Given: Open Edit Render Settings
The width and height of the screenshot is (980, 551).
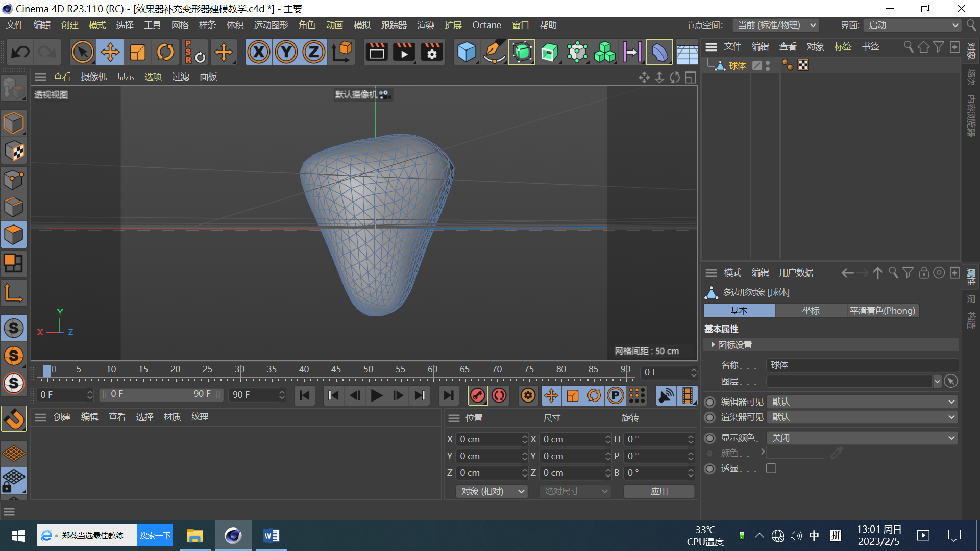Looking at the screenshot, I should 432,52.
